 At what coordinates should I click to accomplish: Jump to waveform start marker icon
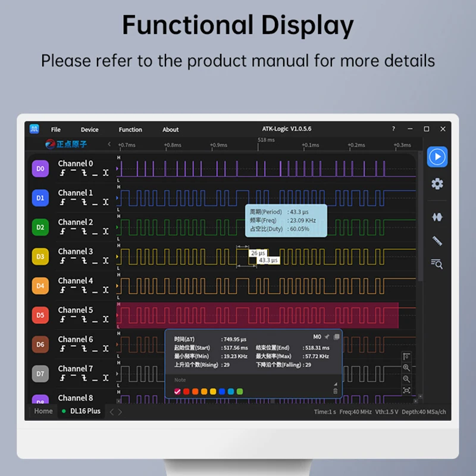coord(406,356)
